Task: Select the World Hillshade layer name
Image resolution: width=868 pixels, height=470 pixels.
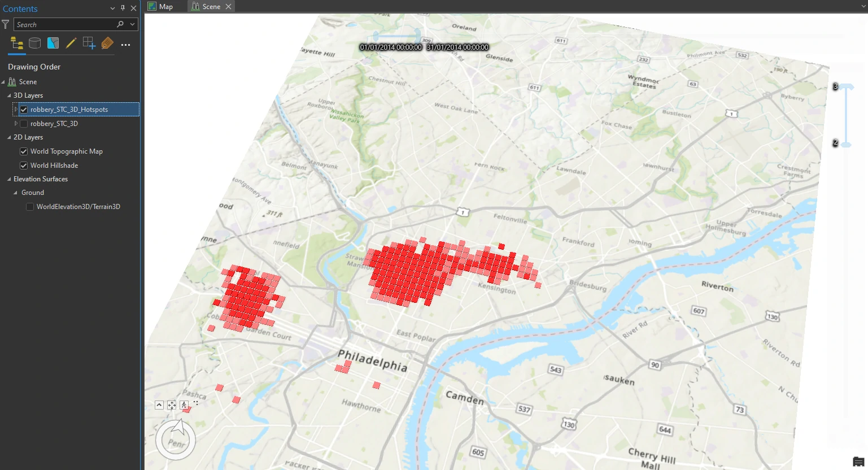Action: [x=54, y=166]
